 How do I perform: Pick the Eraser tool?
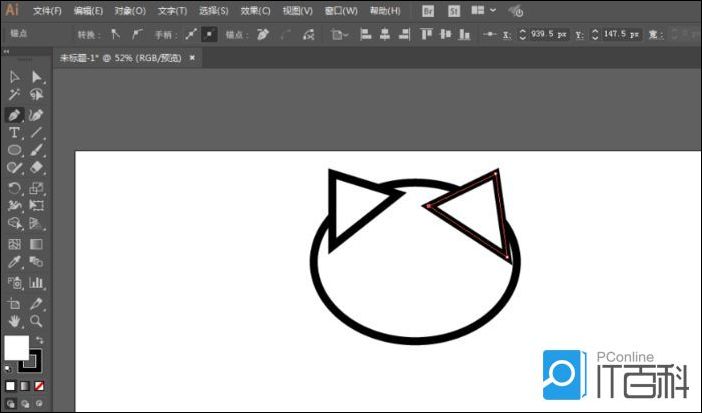[37, 169]
